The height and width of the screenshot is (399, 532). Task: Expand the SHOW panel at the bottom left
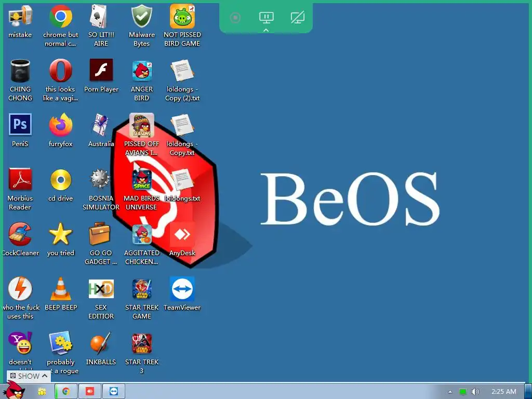click(29, 376)
